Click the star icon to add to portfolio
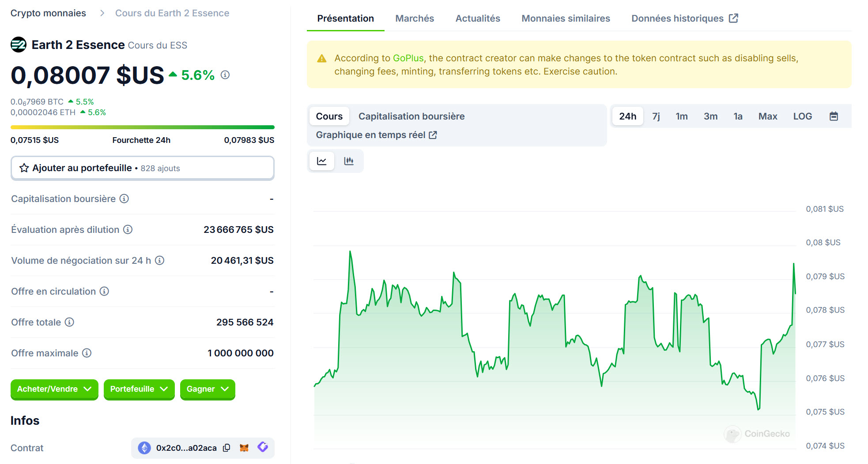This screenshot has width=868, height=464. 24,168
